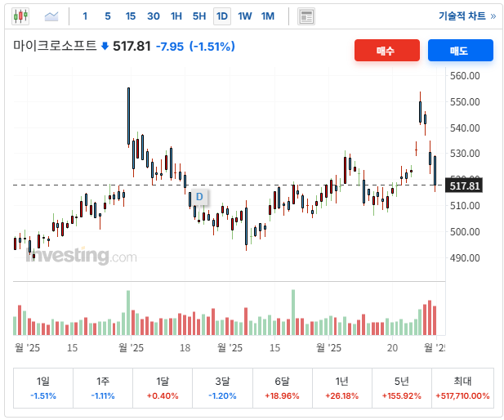
Task: Switch to the area line chart icon
Action: pos(51,16)
